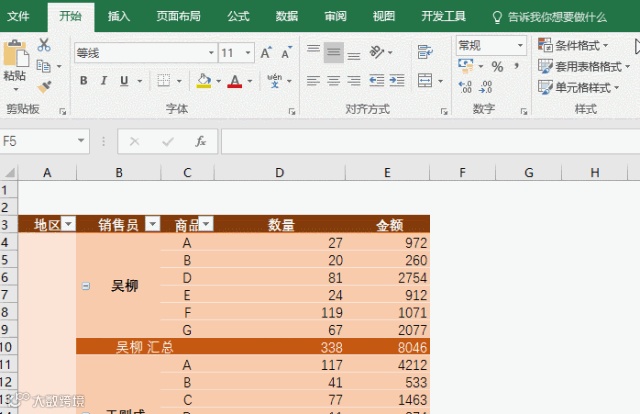Toggle Italic formatting
The height and width of the screenshot is (414, 640).
[104, 80]
